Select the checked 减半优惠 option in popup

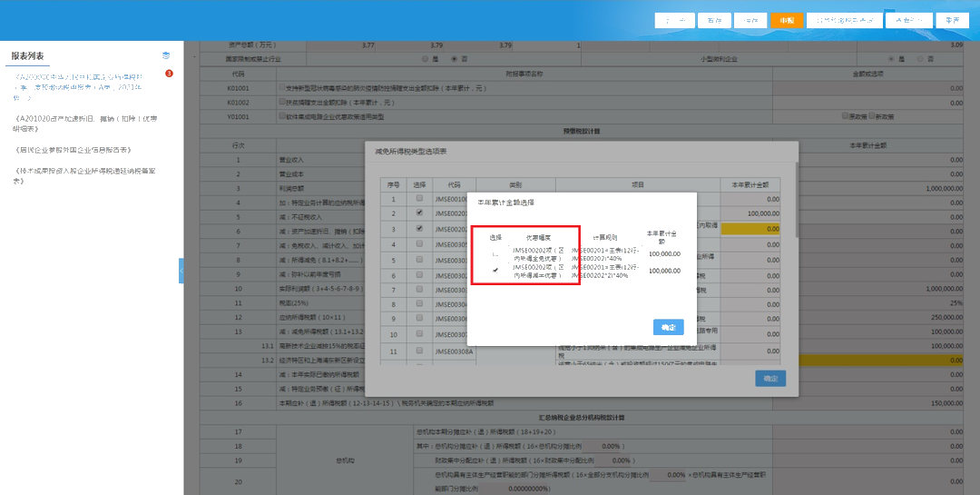495,271
